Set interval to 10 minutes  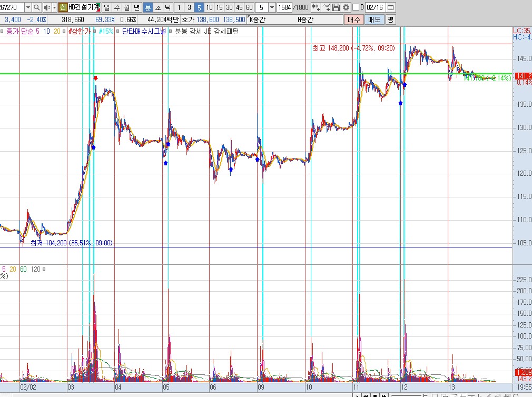[x=209, y=7]
